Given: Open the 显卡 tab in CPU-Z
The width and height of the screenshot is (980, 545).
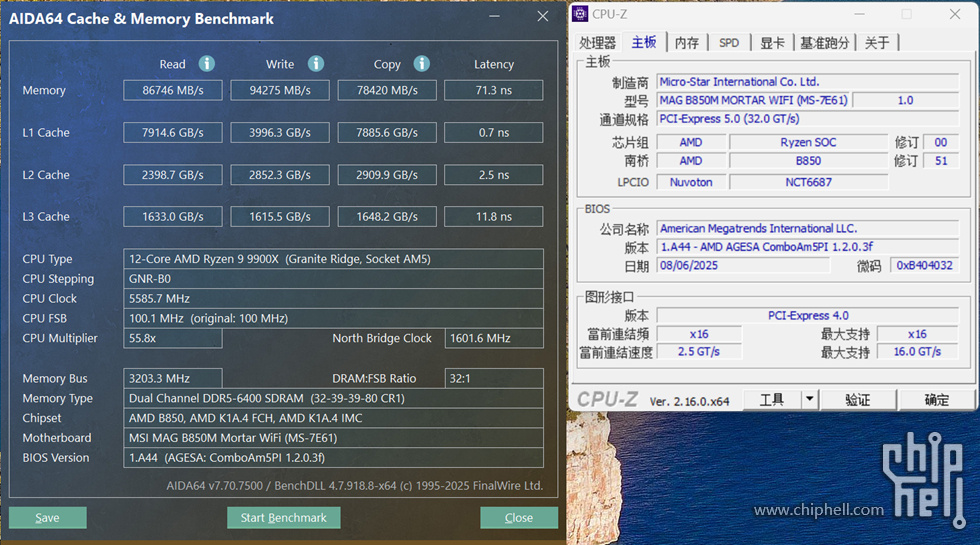Looking at the screenshot, I should click(772, 42).
